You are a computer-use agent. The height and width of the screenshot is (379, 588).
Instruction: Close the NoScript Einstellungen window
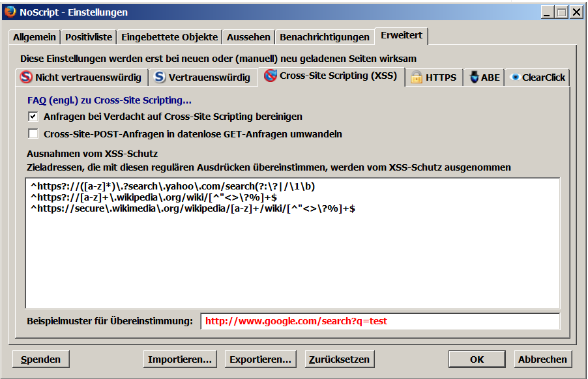576,12
